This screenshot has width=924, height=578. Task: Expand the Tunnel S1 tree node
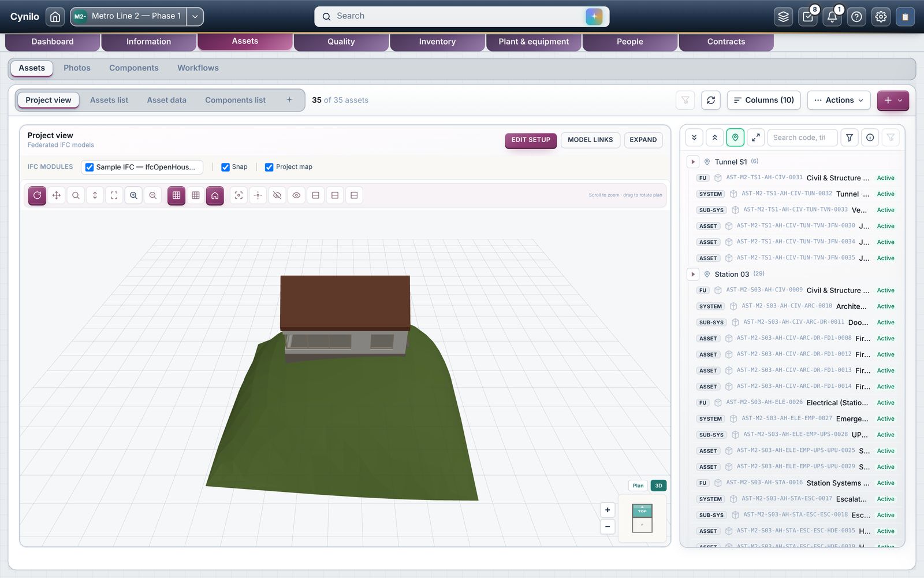[x=693, y=162]
